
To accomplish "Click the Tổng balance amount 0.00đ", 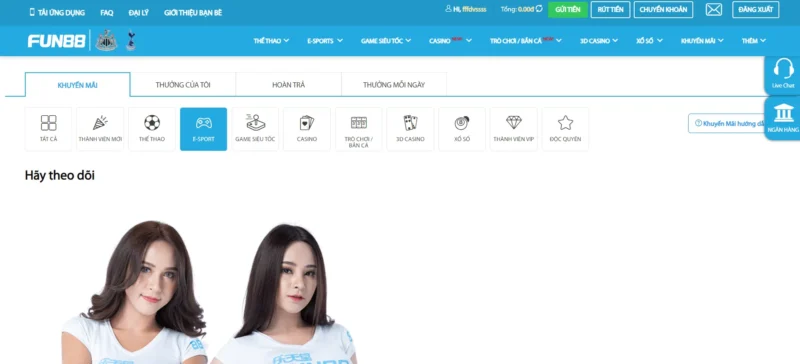I will tap(526, 9).
